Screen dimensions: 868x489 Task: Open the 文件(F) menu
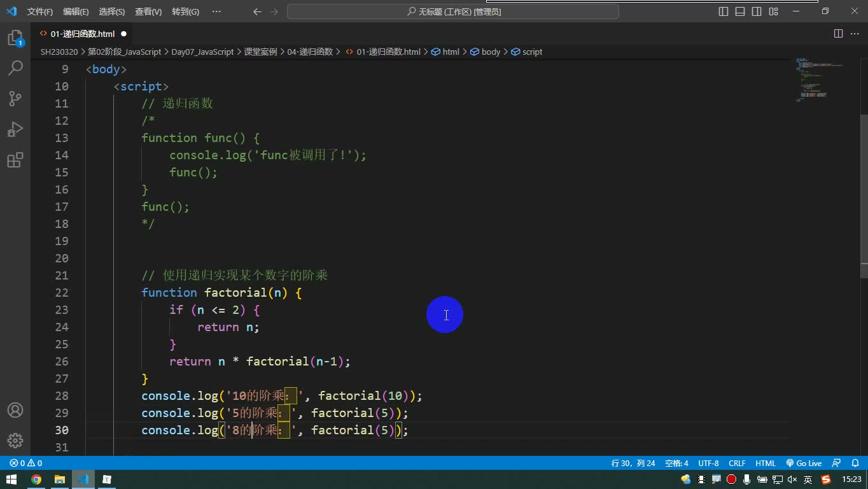click(x=40, y=11)
